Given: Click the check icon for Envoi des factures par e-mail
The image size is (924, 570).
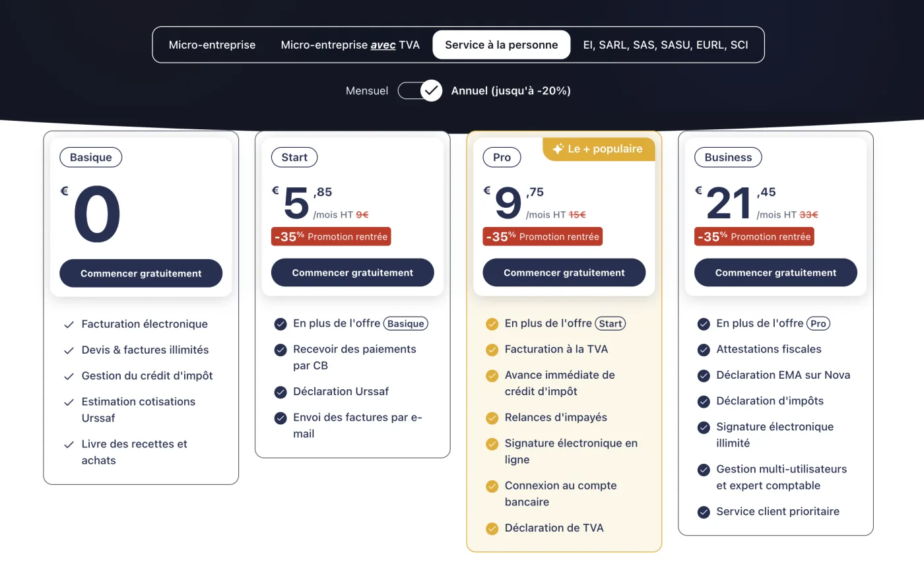Looking at the screenshot, I should point(280,418).
